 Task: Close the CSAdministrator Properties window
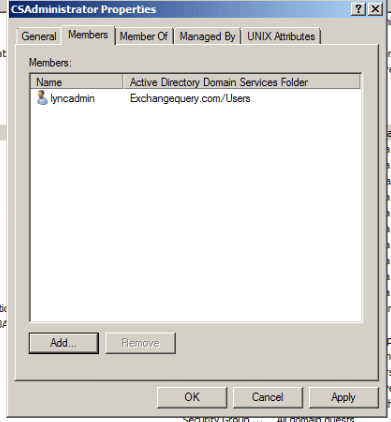(x=375, y=9)
